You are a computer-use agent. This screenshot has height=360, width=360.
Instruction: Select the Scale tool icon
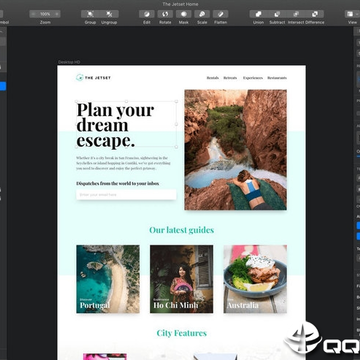click(202, 14)
